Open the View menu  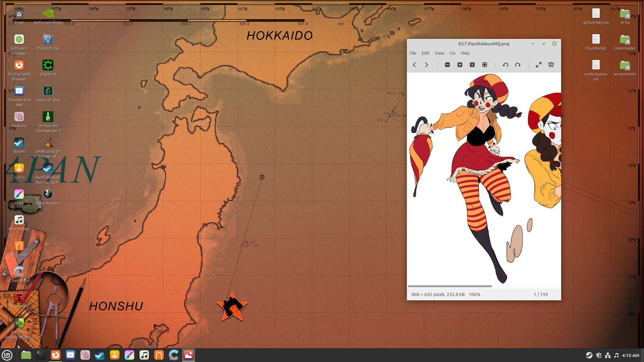pyautogui.click(x=439, y=53)
